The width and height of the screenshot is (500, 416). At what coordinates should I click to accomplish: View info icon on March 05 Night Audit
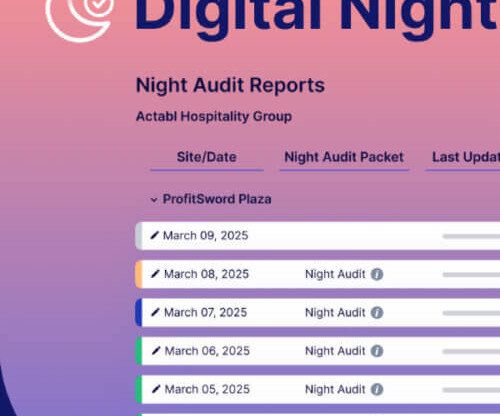coord(377,389)
